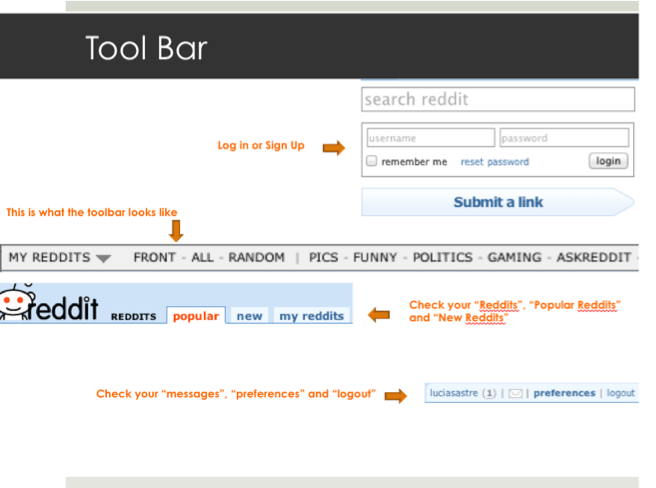Open GAMING subreddit in toolbar
Image resolution: width=656 pixels, height=488 pixels.
pyautogui.click(x=515, y=257)
